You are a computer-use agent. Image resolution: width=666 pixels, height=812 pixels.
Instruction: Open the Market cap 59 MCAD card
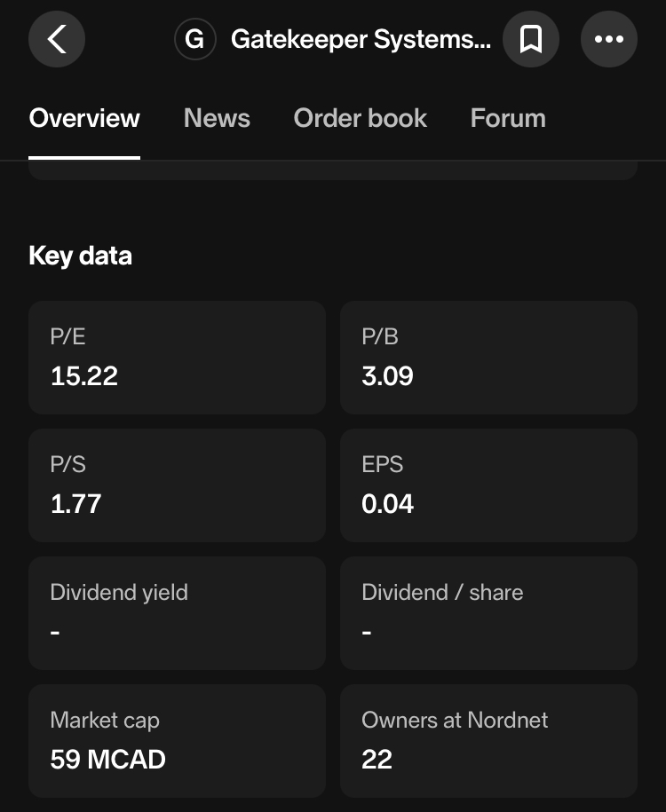pyautogui.click(x=177, y=741)
